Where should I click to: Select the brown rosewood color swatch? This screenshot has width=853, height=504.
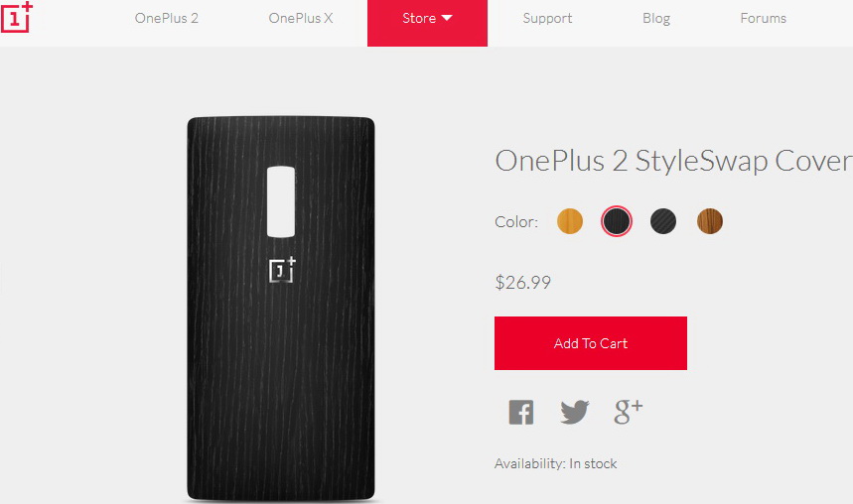[710, 221]
